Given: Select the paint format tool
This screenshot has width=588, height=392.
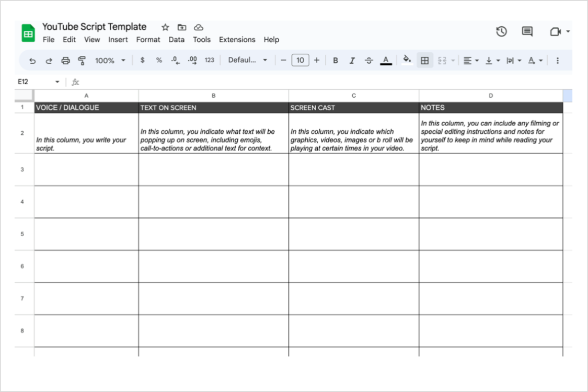Looking at the screenshot, I should click(x=82, y=61).
